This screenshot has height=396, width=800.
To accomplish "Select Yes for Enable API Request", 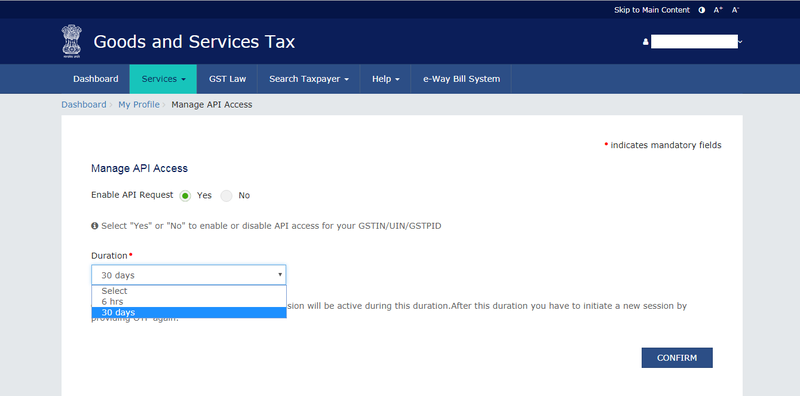I will pyautogui.click(x=185, y=195).
